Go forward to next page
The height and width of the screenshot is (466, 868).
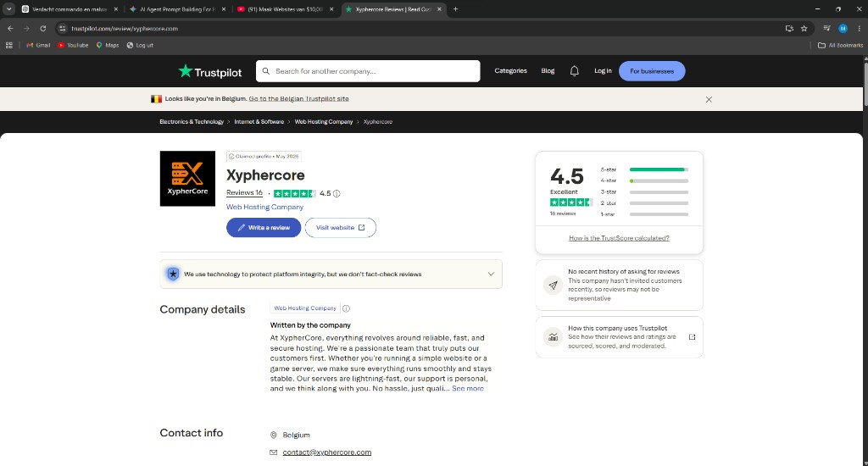[x=26, y=28]
